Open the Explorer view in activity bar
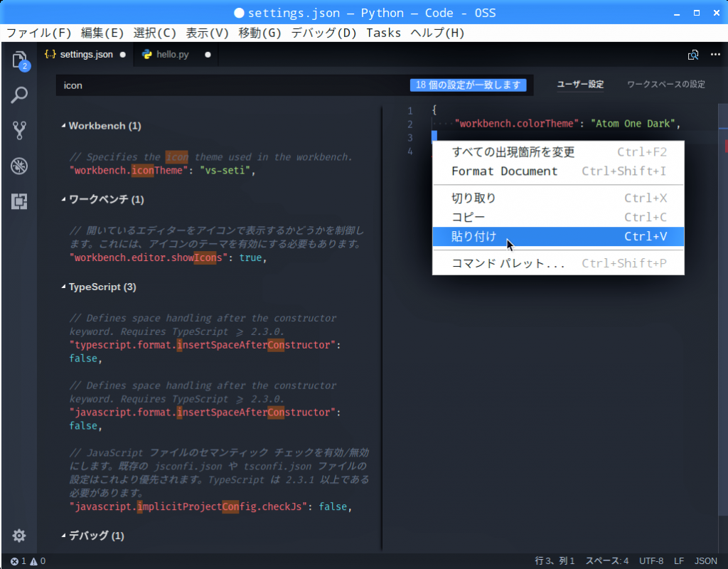The width and height of the screenshot is (728, 569). (20, 60)
